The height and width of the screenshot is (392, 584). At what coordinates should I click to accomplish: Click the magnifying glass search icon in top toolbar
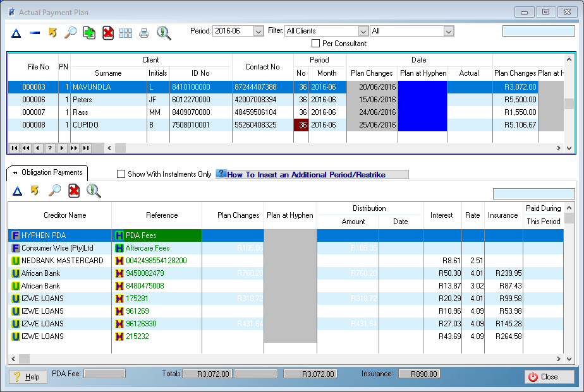71,33
